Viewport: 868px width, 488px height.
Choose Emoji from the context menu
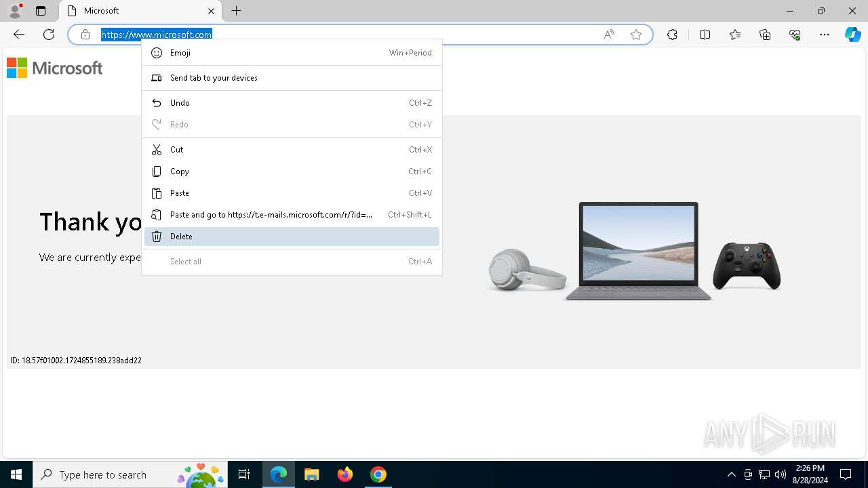click(292, 53)
